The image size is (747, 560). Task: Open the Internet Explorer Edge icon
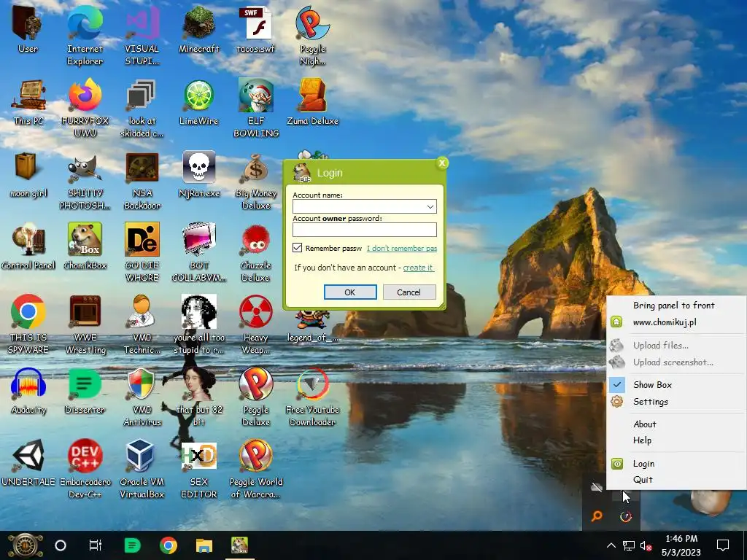[x=85, y=24]
